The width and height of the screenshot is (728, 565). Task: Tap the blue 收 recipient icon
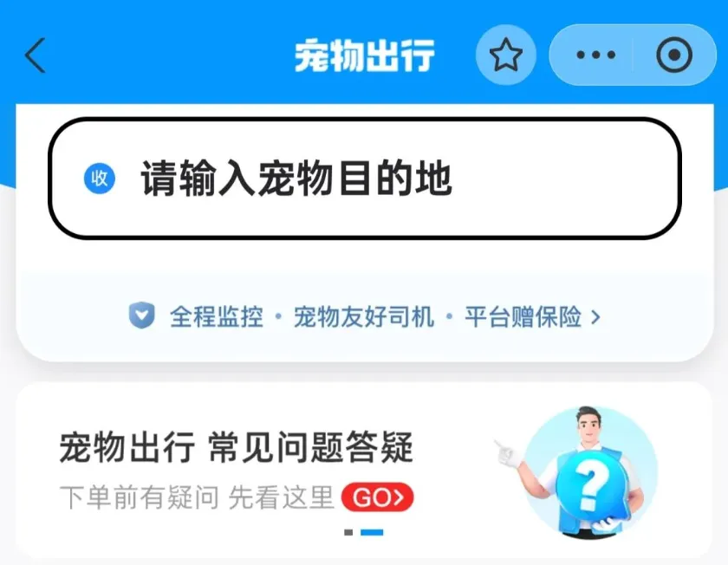[x=100, y=179]
